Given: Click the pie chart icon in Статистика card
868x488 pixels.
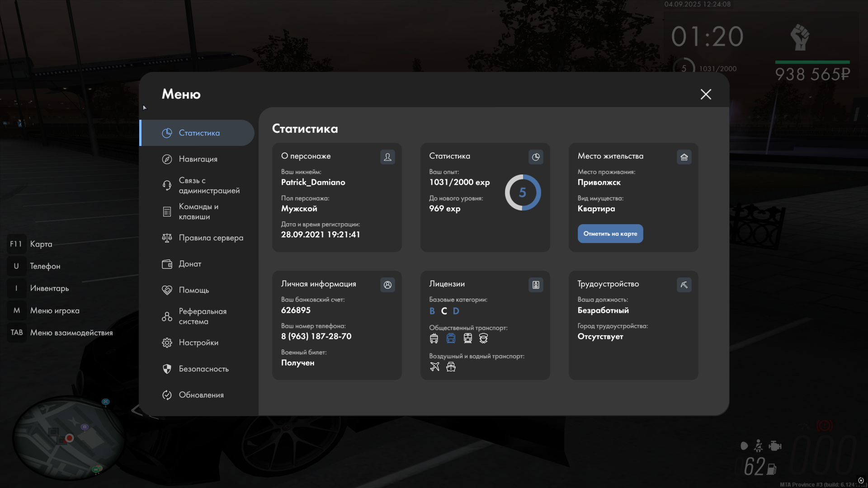Looking at the screenshot, I should (536, 157).
